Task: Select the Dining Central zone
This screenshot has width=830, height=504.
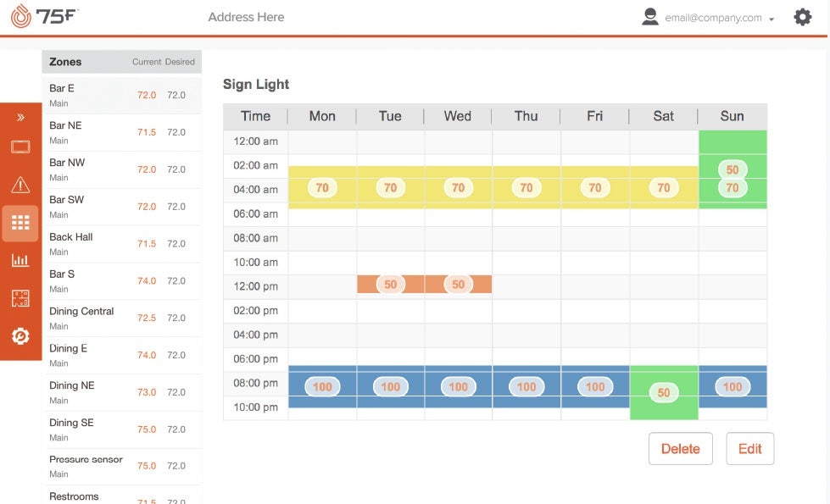Action: point(121,318)
